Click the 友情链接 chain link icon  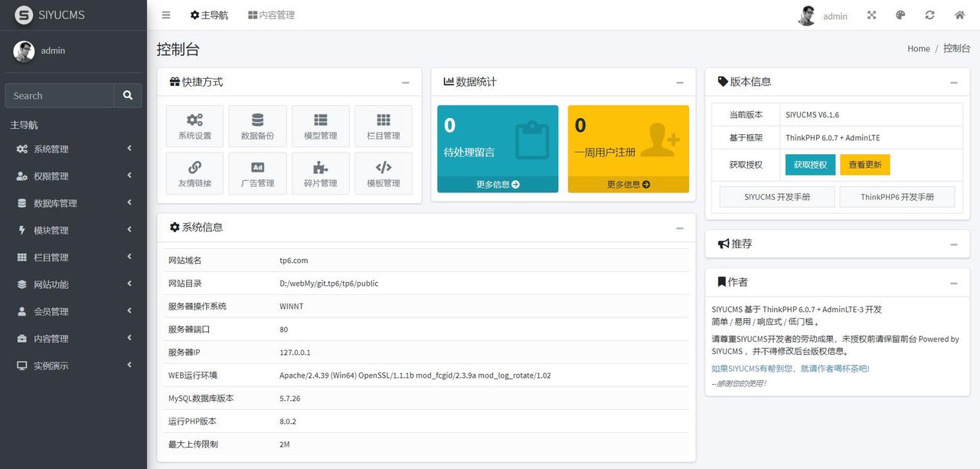coord(194,172)
